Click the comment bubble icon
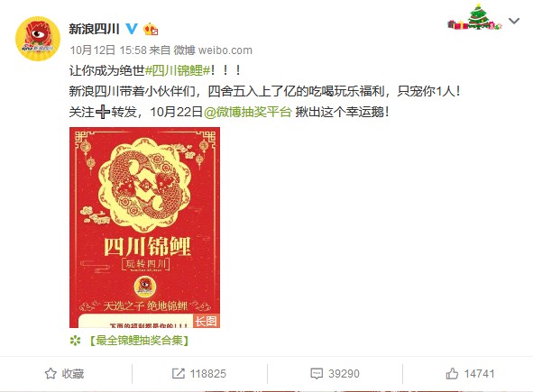 click(x=317, y=374)
